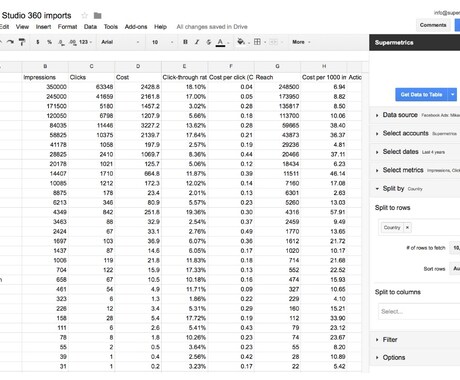
Task: Click the Supermetrics sidebar title
Action: [x=394, y=42]
